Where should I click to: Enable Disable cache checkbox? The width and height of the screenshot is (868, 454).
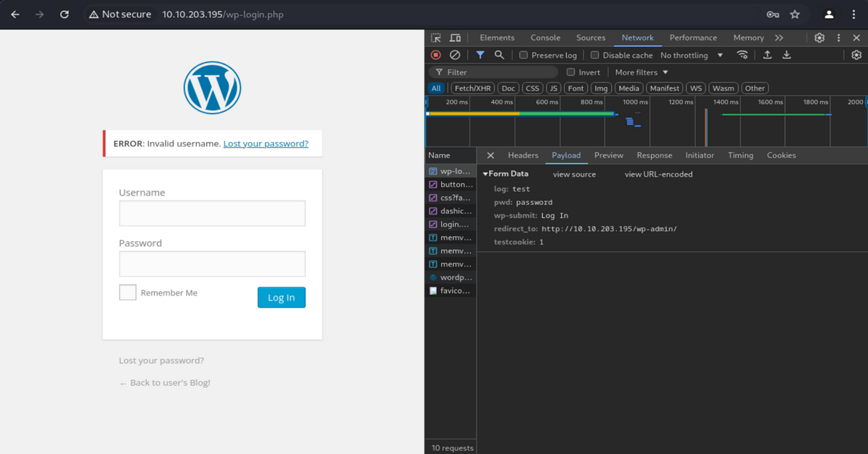click(595, 55)
